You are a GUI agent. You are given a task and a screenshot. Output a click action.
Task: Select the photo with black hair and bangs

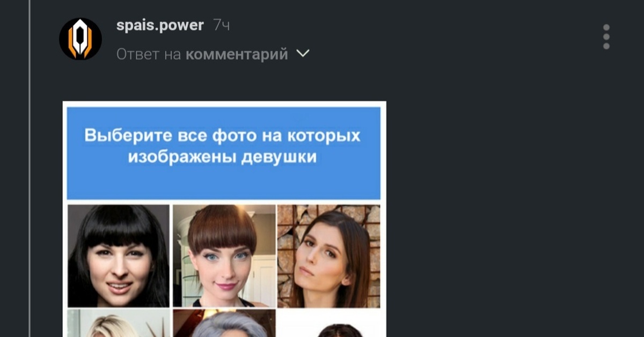(119, 256)
